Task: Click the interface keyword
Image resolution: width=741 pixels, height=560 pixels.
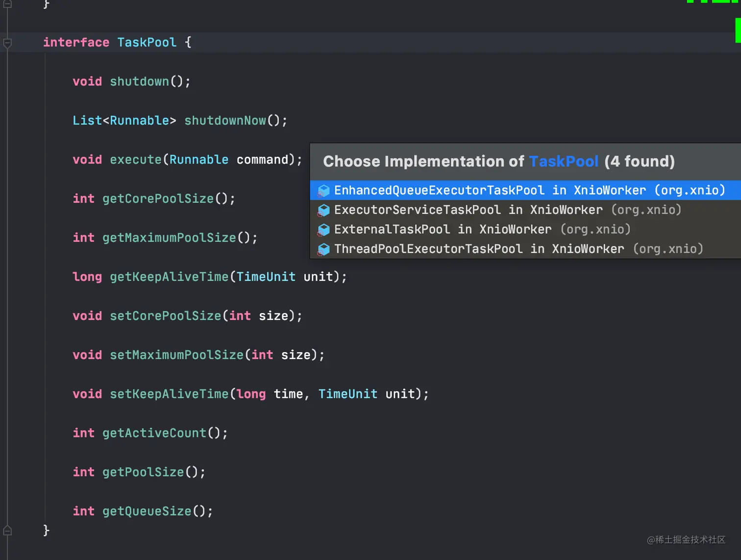Action: (x=76, y=43)
